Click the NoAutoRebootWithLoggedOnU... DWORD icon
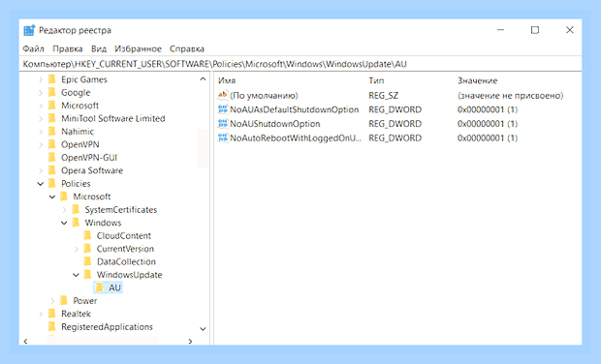The width and height of the screenshot is (601, 364). [223, 137]
